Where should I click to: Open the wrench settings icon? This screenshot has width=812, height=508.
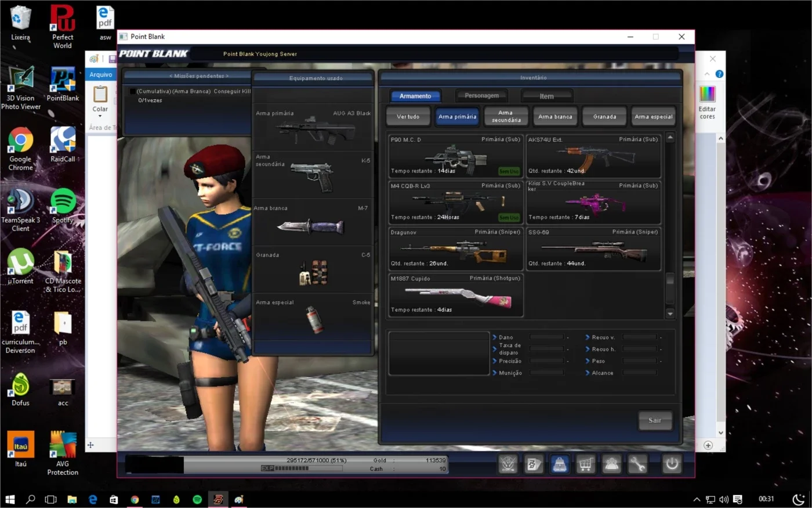tap(637, 464)
